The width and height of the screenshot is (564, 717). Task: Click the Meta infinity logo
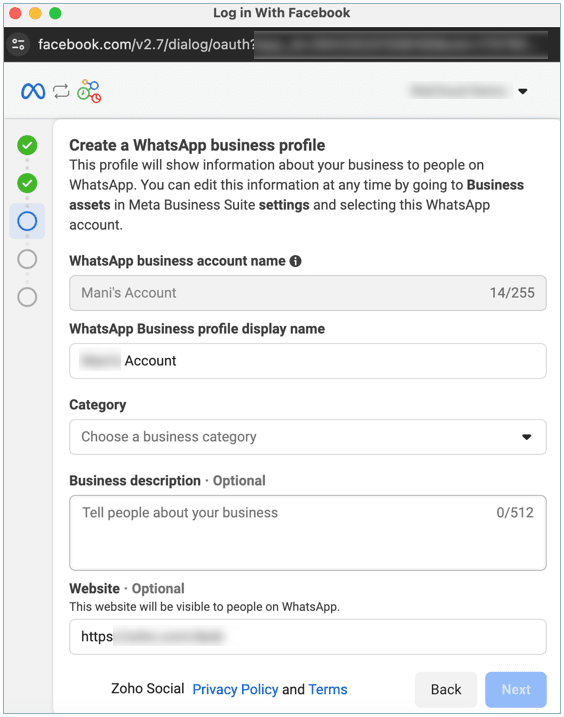tap(33, 91)
